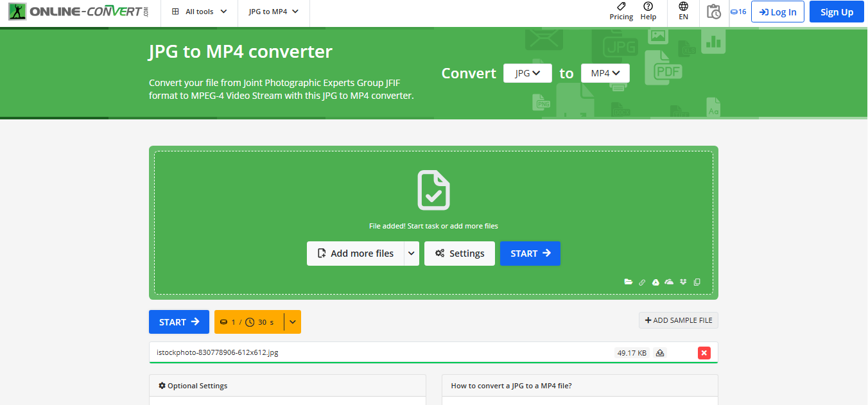Change source format via the JPG dropdown
Screen dimensions: 868x405
click(x=527, y=73)
